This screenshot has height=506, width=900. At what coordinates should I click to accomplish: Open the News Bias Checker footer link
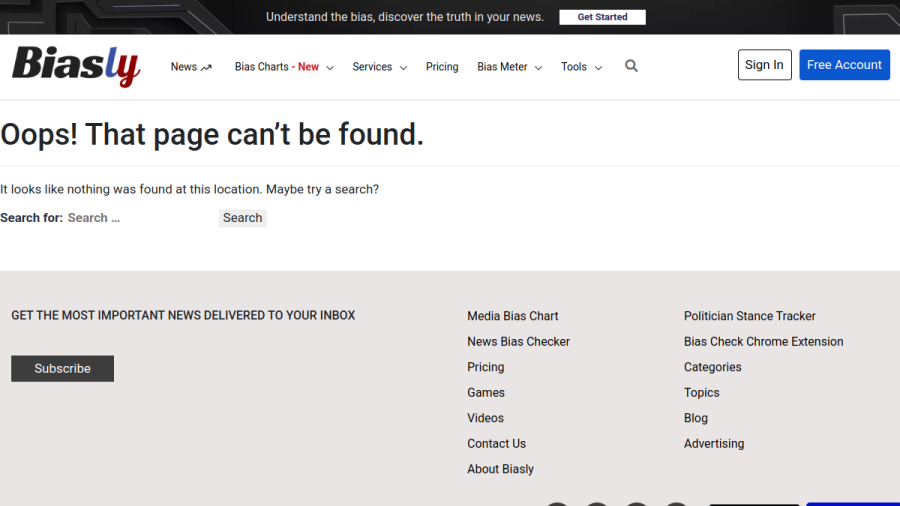(518, 341)
